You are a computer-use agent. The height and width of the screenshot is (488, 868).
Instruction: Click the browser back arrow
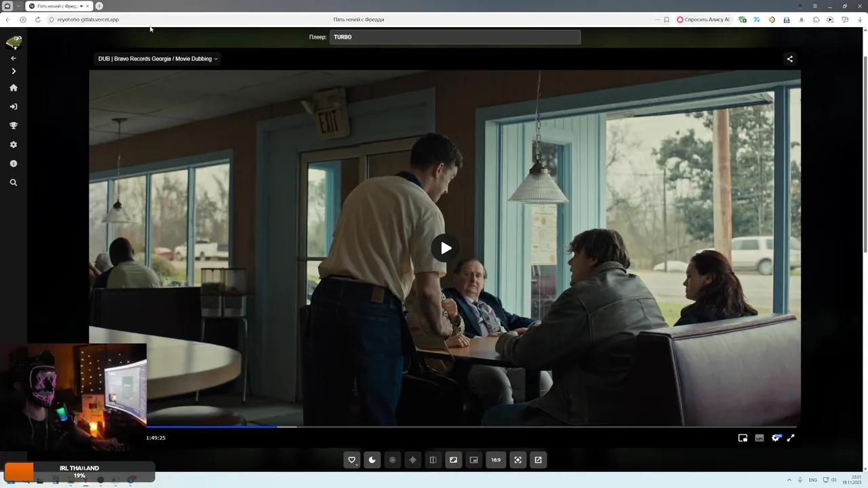click(x=7, y=20)
